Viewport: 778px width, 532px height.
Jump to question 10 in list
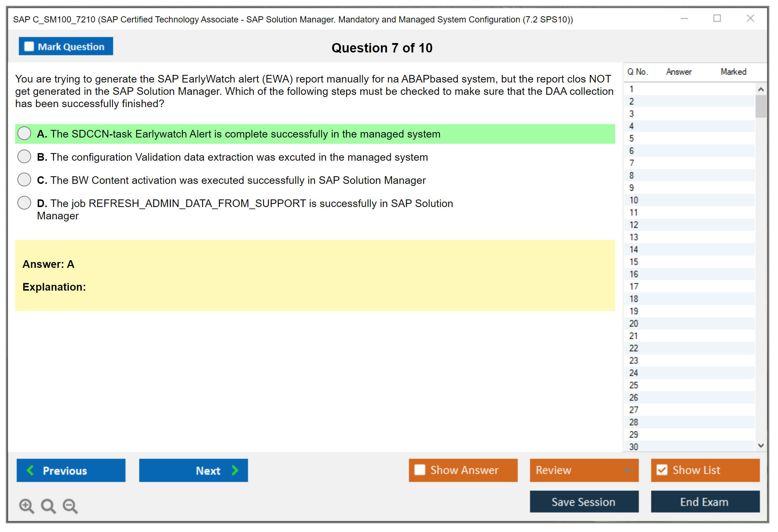(x=634, y=200)
